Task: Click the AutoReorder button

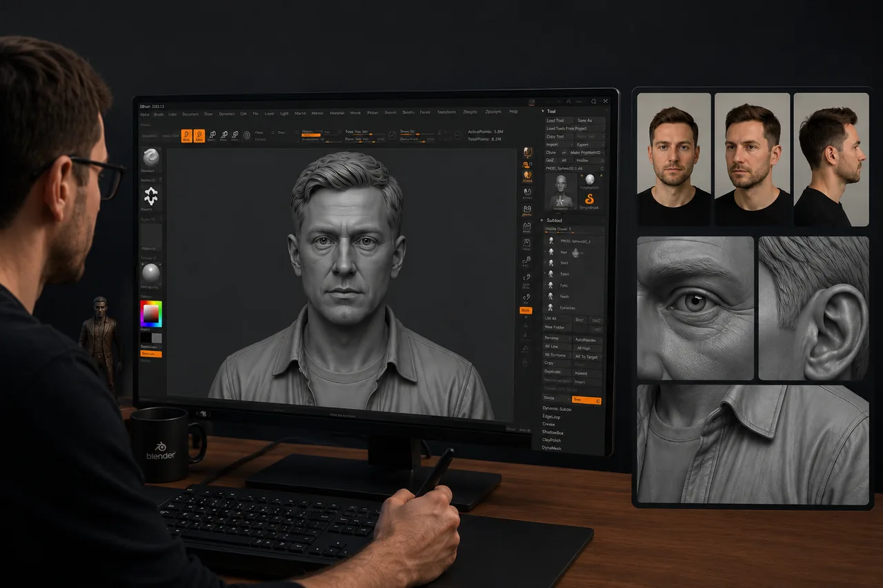Action: pyautogui.click(x=586, y=340)
